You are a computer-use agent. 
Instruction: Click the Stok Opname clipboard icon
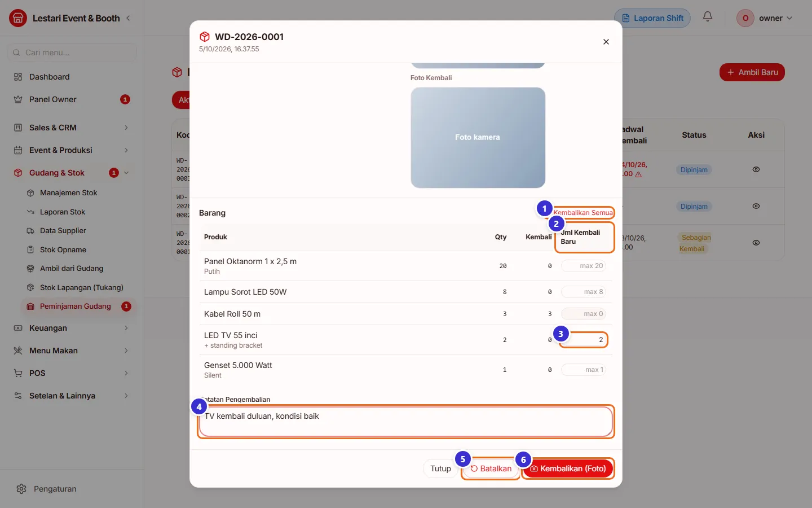tap(30, 249)
